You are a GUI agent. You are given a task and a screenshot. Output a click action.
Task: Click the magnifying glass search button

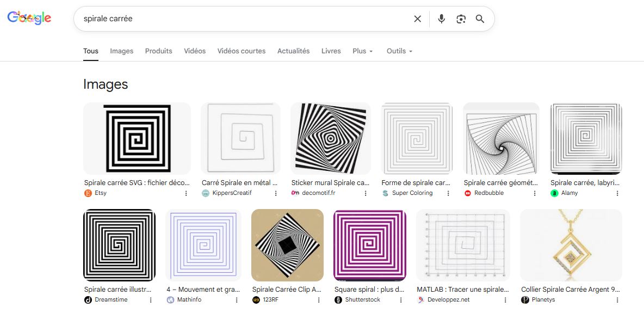pos(480,19)
